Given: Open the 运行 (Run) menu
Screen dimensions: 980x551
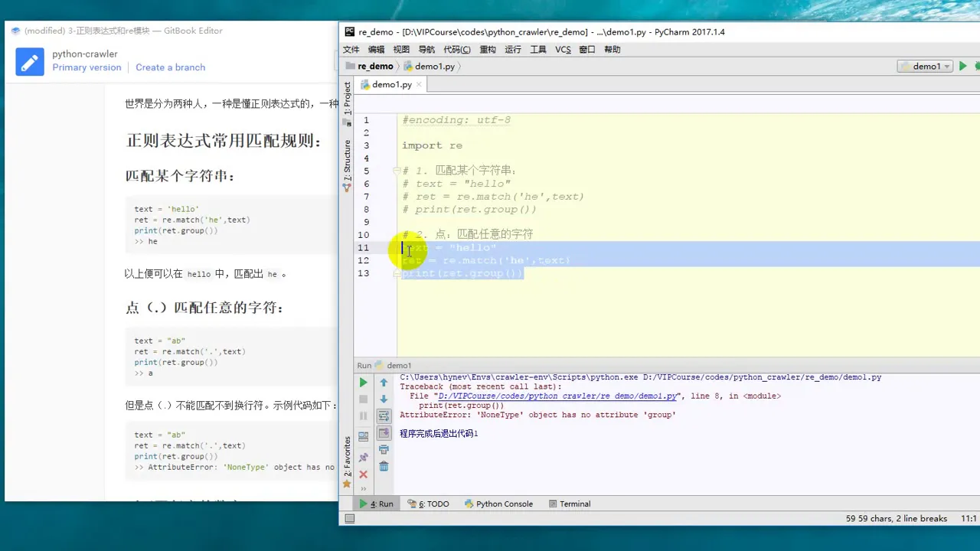Looking at the screenshot, I should point(513,50).
